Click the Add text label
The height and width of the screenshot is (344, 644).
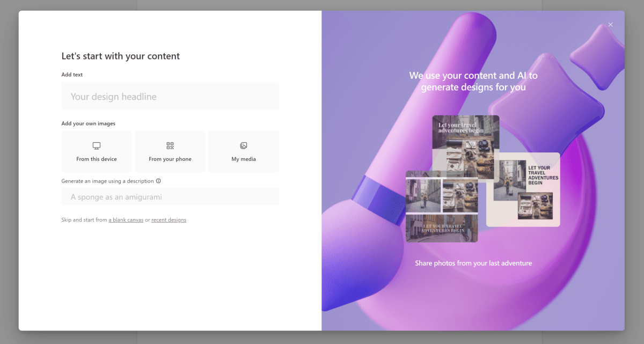72,75
